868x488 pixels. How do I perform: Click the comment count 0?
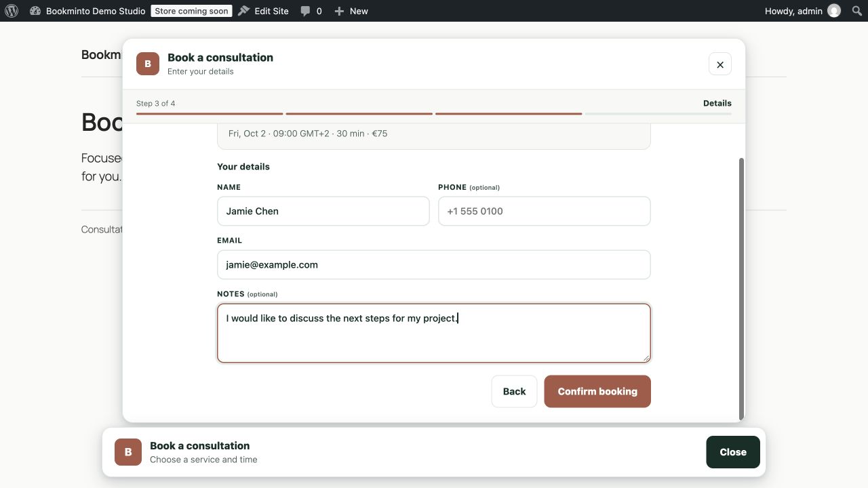[x=319, y=12]
